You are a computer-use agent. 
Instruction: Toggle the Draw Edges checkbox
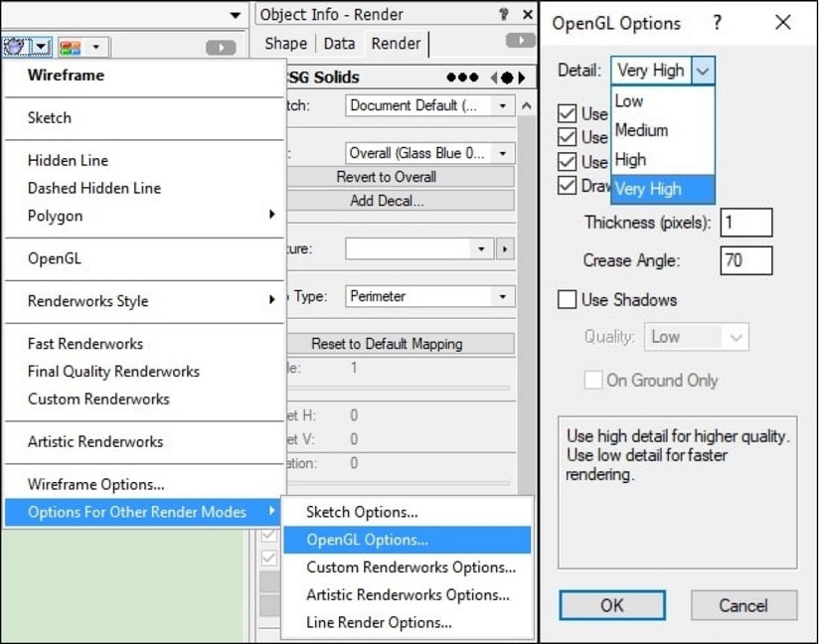point(568,186)
